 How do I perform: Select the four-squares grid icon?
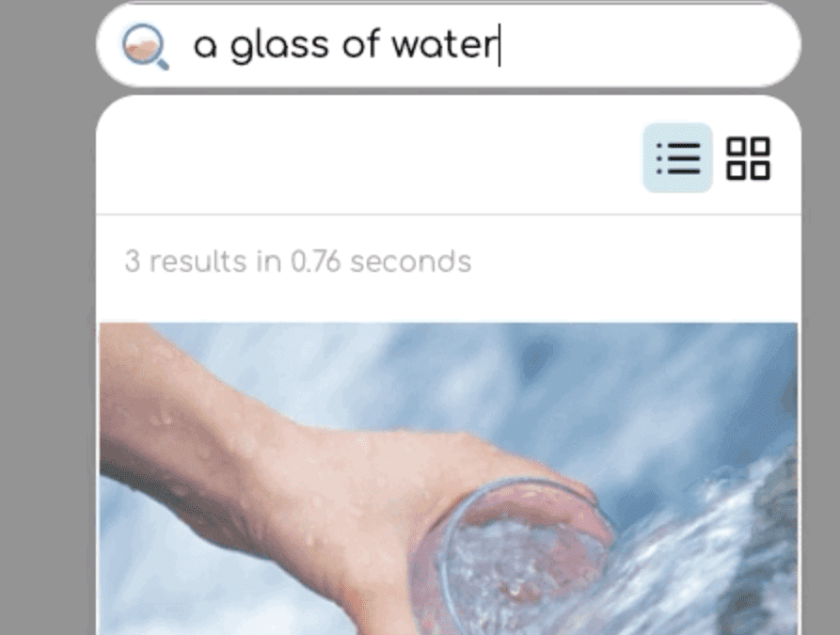pyautogui.click(x=748, y=158)
